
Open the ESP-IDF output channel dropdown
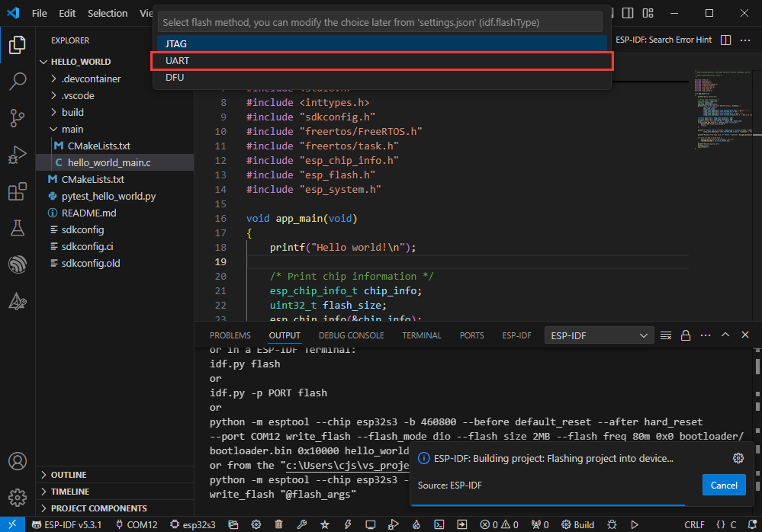pos(599,335)
